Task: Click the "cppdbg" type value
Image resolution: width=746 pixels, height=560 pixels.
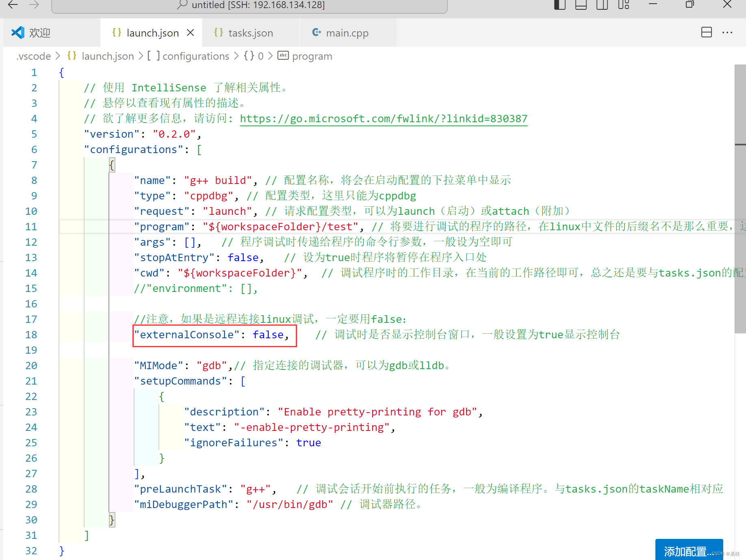Action: (209, 196)
